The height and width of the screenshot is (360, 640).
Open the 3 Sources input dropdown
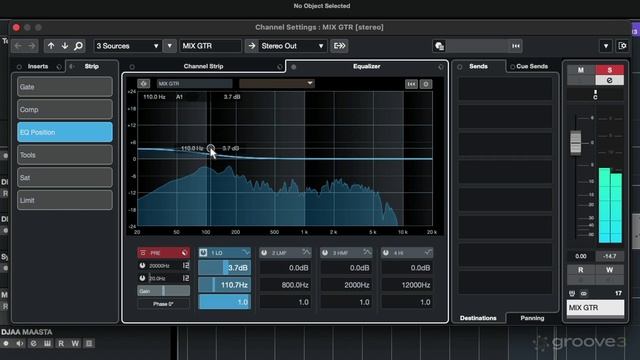[128, 46]
